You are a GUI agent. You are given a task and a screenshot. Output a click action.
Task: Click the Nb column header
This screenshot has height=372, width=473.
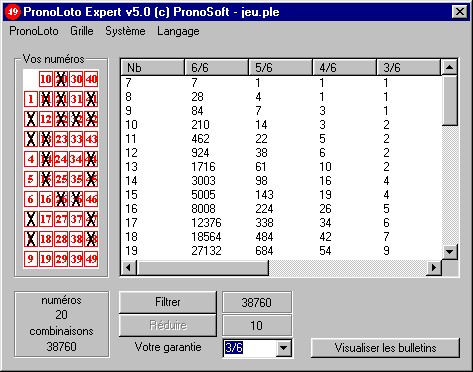152,68
